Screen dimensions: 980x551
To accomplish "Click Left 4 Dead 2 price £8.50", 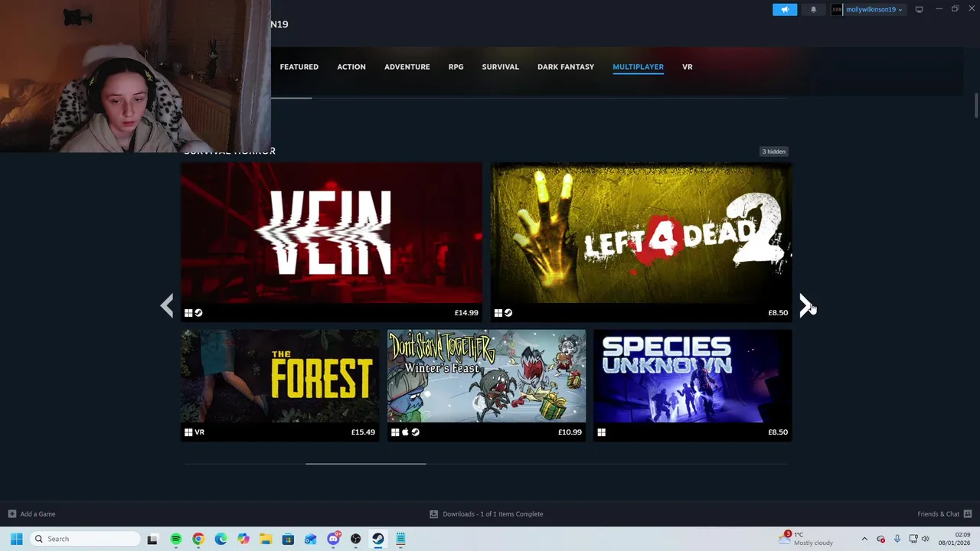I will 778,312.
